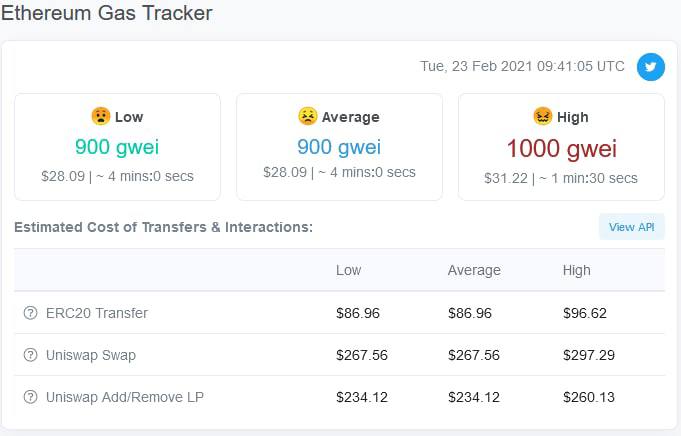This screenshot has width=681, height=436.
Task: Select the High 1000 gwei card
Action: [x=561, y=147]
